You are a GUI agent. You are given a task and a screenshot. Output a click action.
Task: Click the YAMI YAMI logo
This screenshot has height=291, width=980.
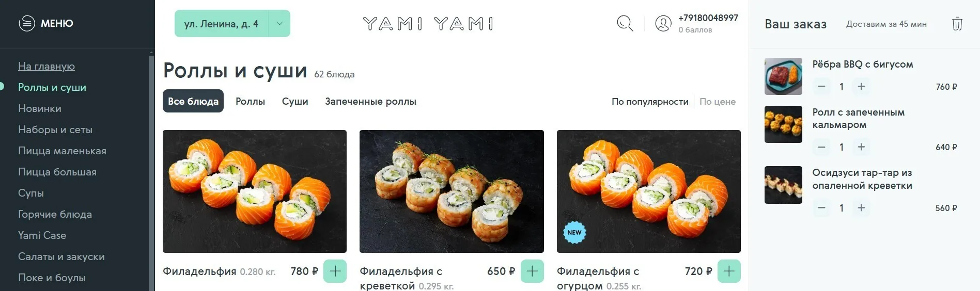(x=428, y=24)
